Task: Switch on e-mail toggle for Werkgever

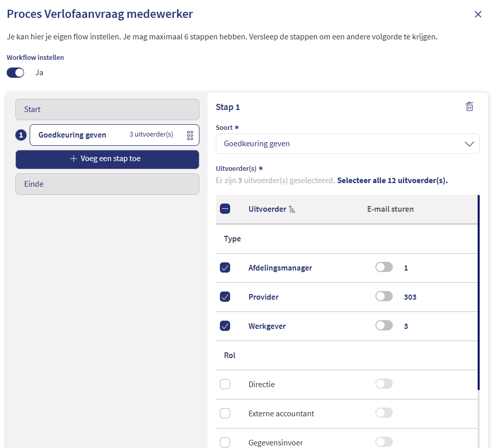Action: pyautogui.click(x=384, y=325)
